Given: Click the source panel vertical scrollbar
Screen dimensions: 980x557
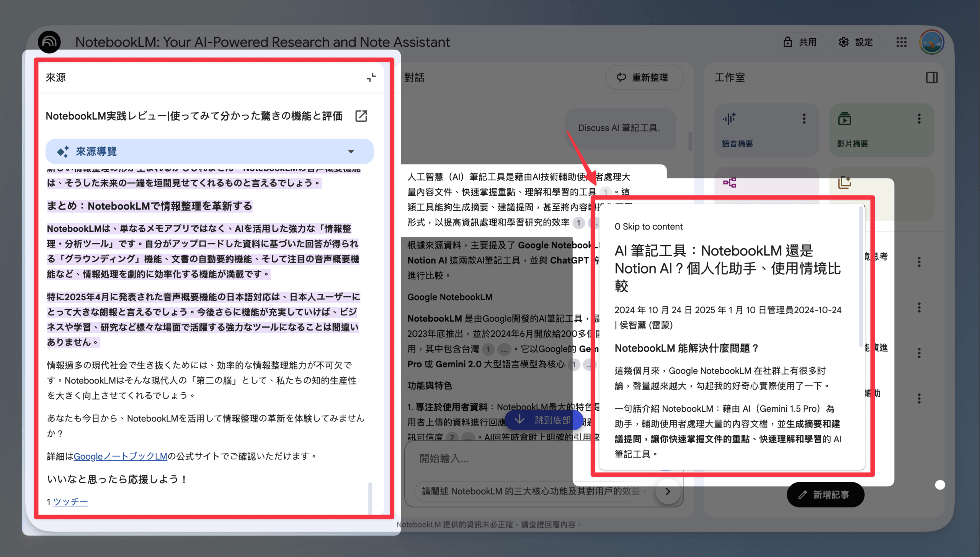Looking at the screenshot, I should coord(370,498).
